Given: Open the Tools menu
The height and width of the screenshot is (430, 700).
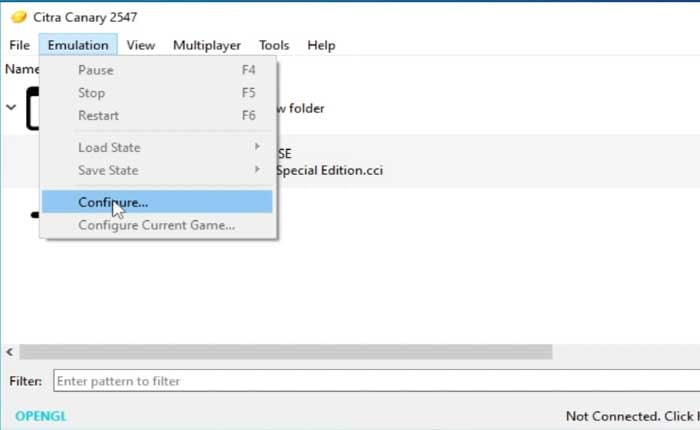Looking at the screenshot, I should [274, 45].
